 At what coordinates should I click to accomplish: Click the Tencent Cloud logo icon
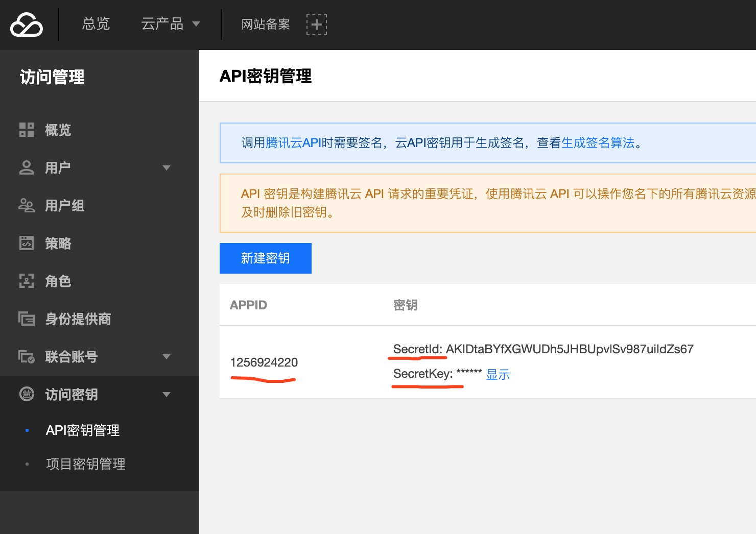[27, 25]
